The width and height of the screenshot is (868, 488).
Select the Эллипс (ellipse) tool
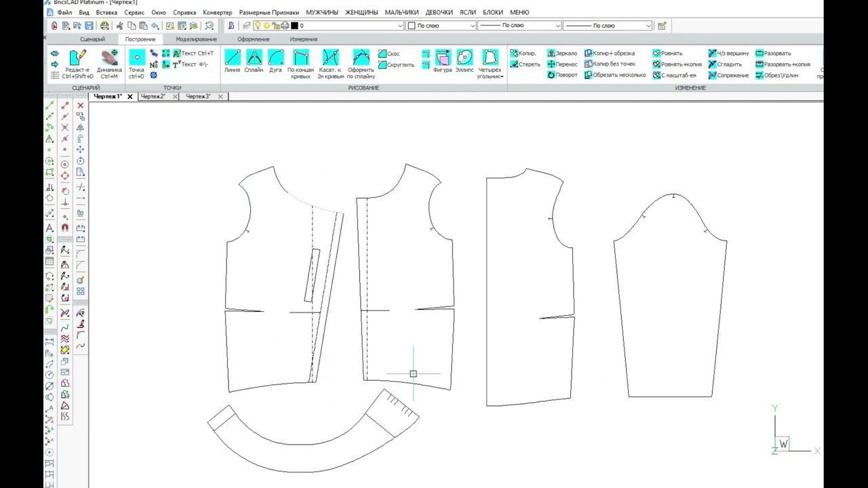click(x=465, y=61)
